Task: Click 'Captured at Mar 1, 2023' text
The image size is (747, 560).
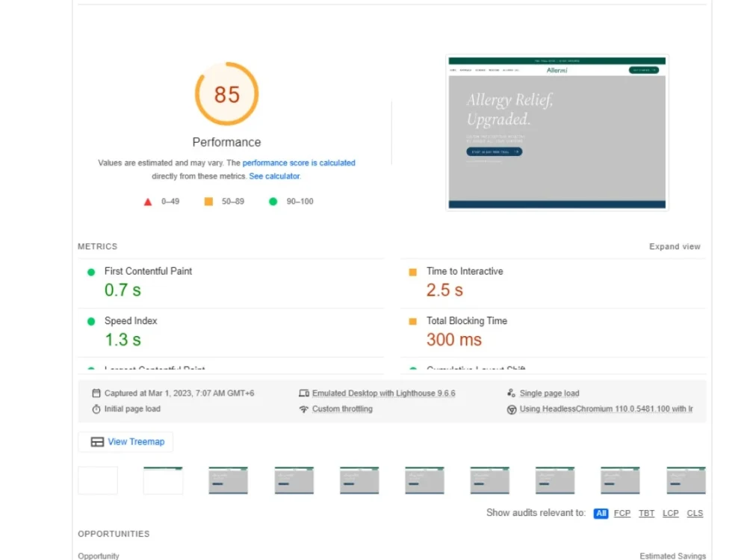Action: pos(179,393)
